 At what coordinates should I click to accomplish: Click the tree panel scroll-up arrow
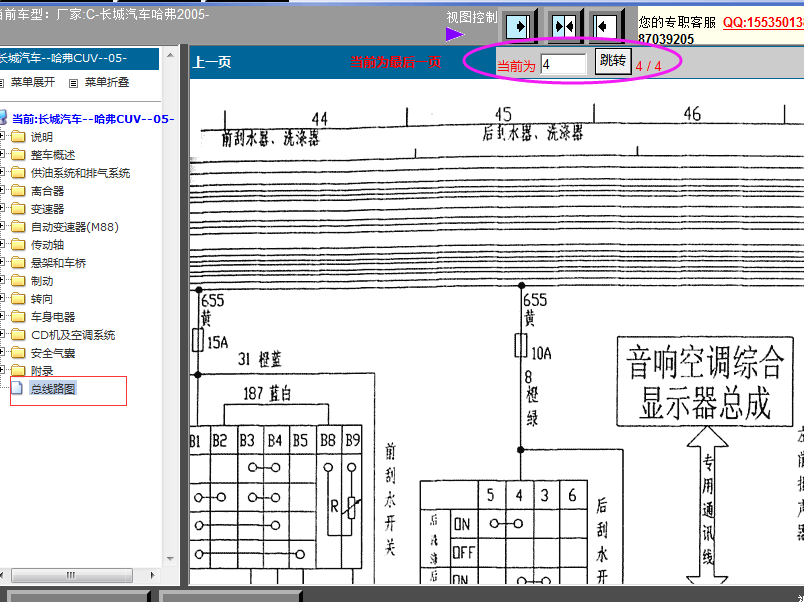point(170,55)
